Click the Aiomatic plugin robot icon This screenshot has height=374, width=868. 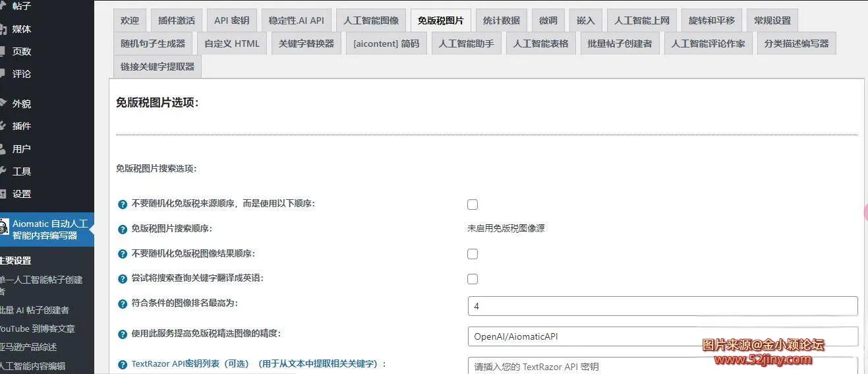(x=4, y=229)
